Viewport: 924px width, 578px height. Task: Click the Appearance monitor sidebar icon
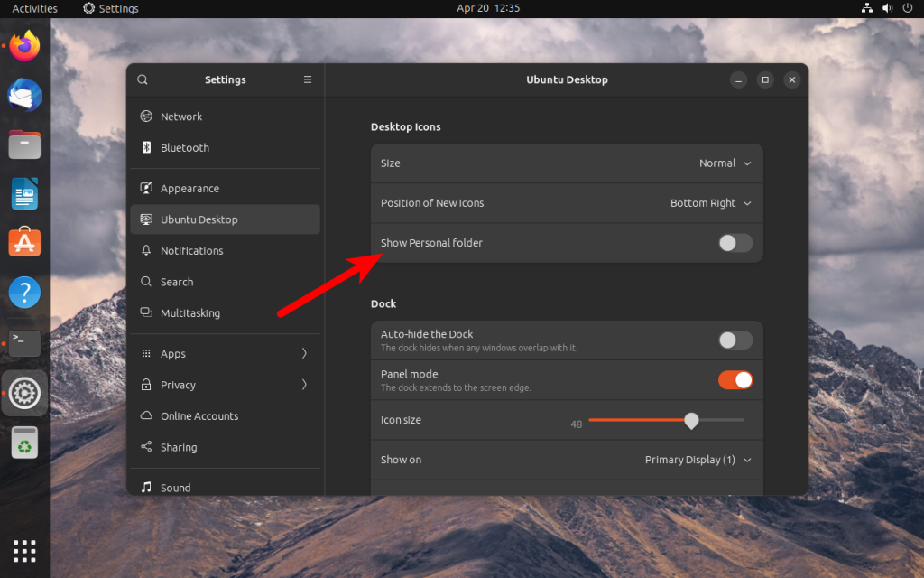pyautogui.click(x=146, y=188)
